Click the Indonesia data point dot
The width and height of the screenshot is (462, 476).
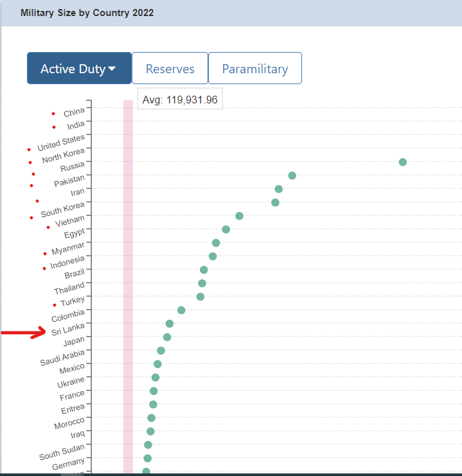213,256
